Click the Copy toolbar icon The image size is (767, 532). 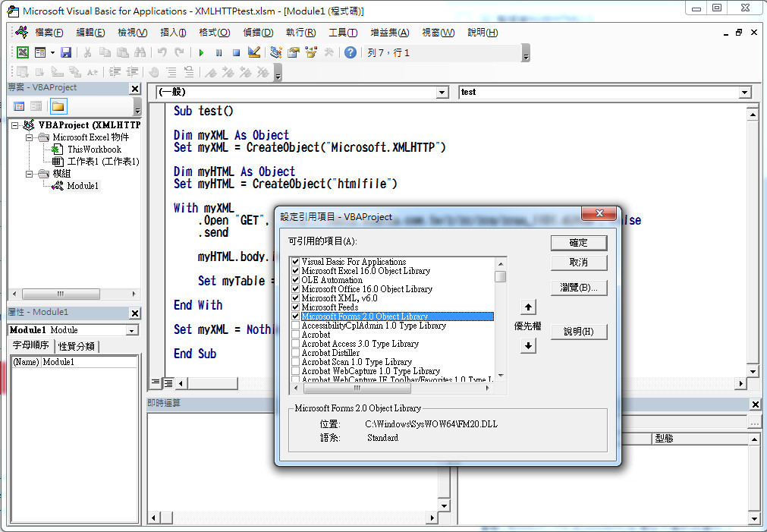coord(105,52)
